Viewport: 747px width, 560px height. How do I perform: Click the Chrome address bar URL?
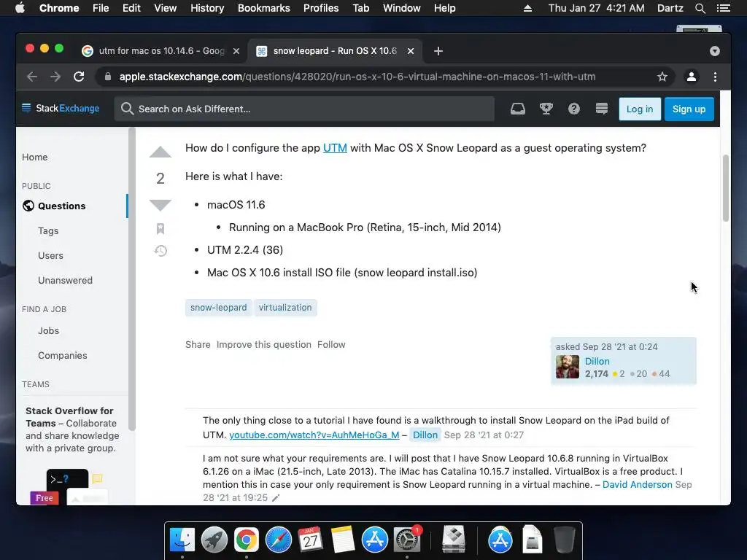coord(357,77)
